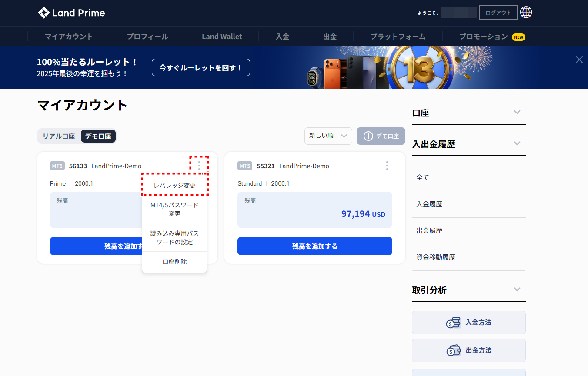Viewport: 588px width, 376px height.
Task: Close the roulette promotion banner
Action: pyautogui.click(x=579, y=60)
